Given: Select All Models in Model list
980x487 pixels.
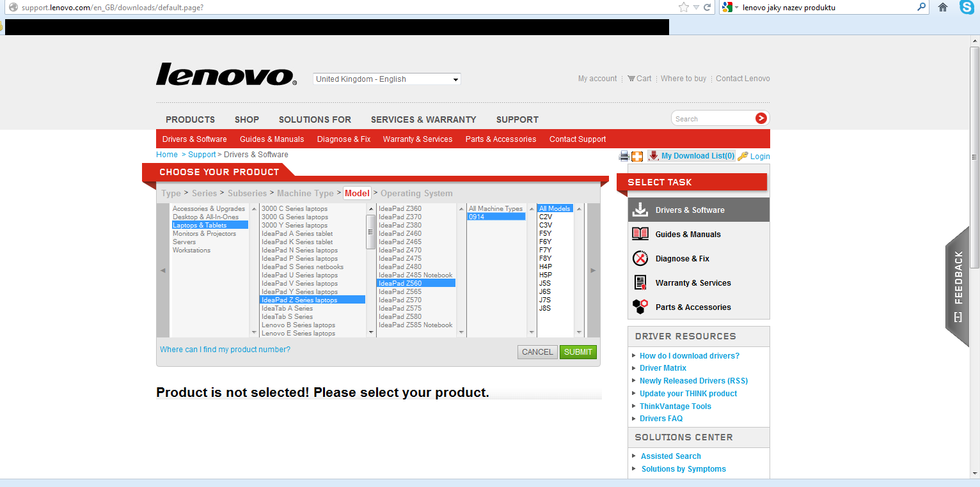Looking at the screenshot, I should point(555,208).
